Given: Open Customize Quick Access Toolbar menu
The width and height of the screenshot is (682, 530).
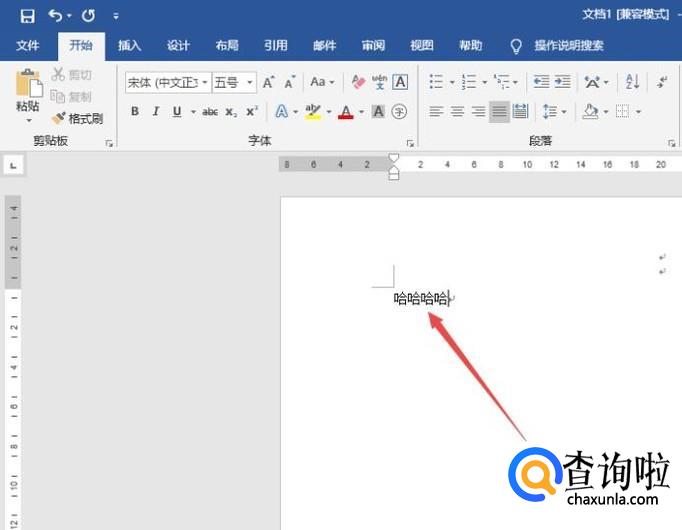Looking at the screenshot, I should pyautogui.click(x=116, y=16).
